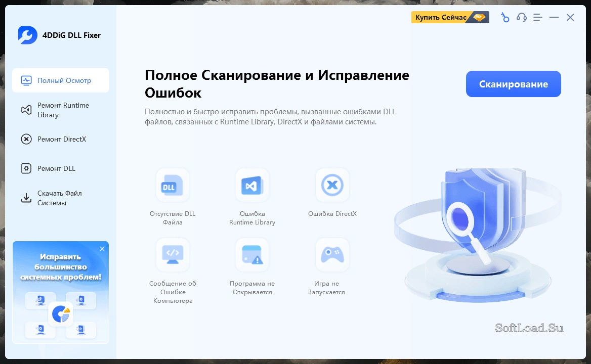Go to Скачать Файл Системы section
The width and height of the screenshot is (591, 364).
(x=61, y=198)
